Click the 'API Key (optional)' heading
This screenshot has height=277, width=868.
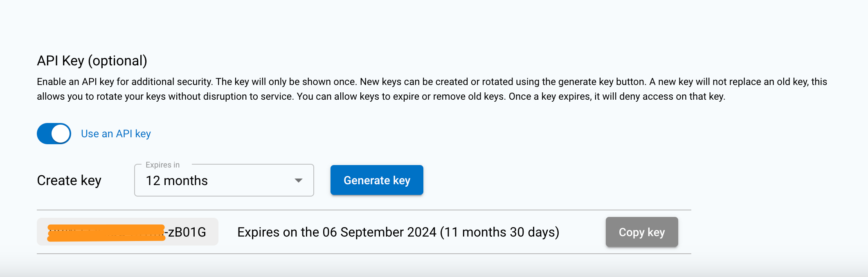92,60
